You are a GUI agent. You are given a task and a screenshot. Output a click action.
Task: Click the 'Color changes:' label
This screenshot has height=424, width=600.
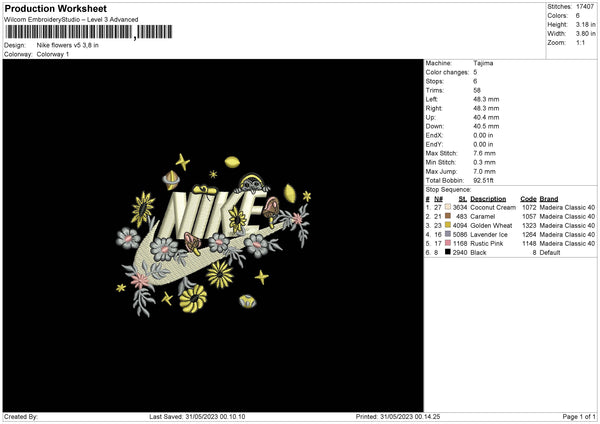[447, 72]
